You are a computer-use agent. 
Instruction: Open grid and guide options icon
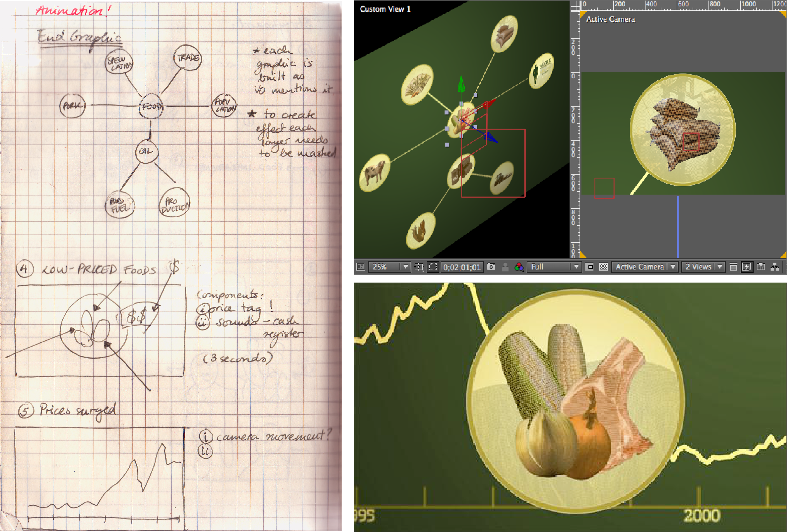[x=419, y=267]
